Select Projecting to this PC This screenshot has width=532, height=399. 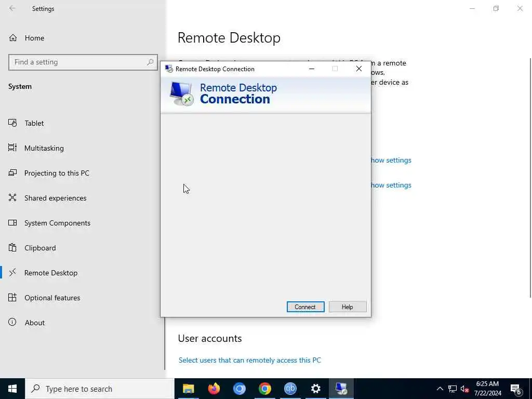pos(57,173)
